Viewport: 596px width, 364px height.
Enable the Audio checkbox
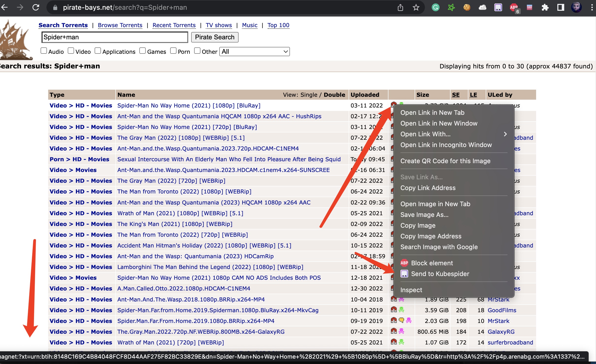coord(44,51)
